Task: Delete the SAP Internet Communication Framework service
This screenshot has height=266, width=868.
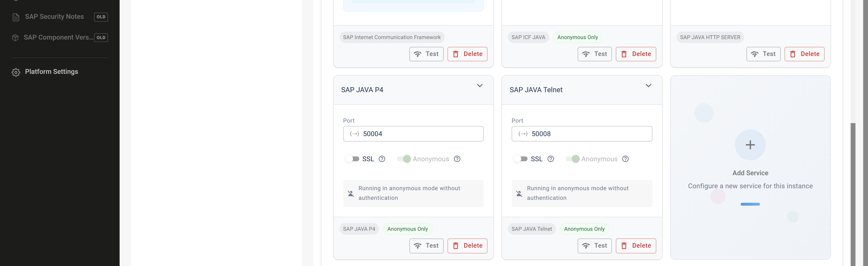Action: pyautogui.click(x=467, y=54)
